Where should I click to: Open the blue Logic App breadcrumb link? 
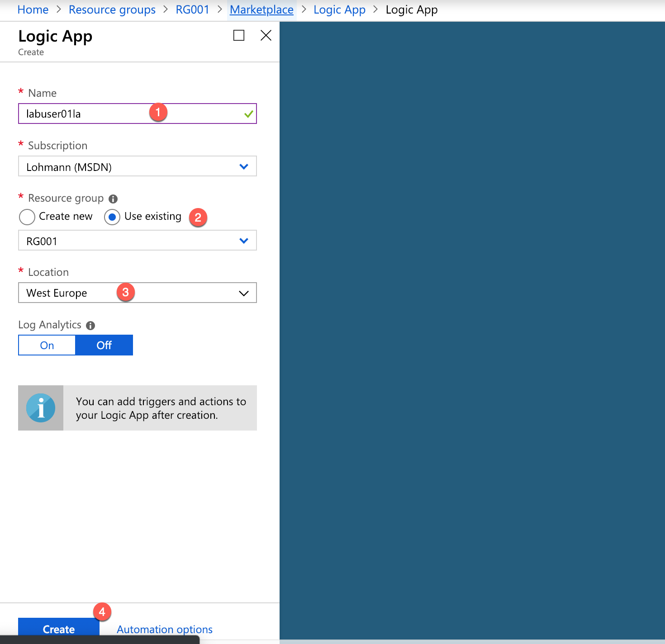point(340,9)
